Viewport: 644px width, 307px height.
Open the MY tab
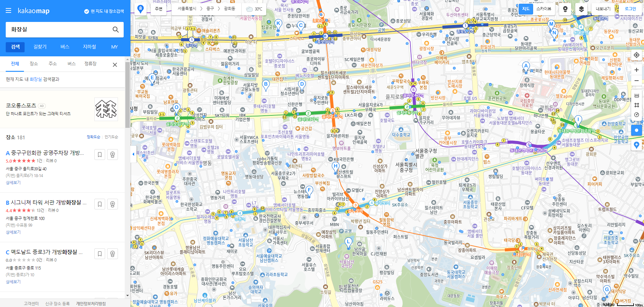click(x=115, y=47)
